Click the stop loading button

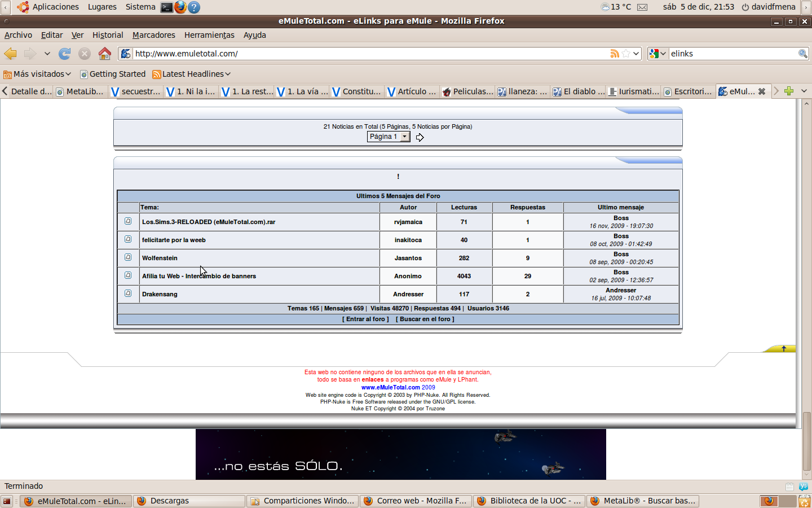tap(85, 54)
